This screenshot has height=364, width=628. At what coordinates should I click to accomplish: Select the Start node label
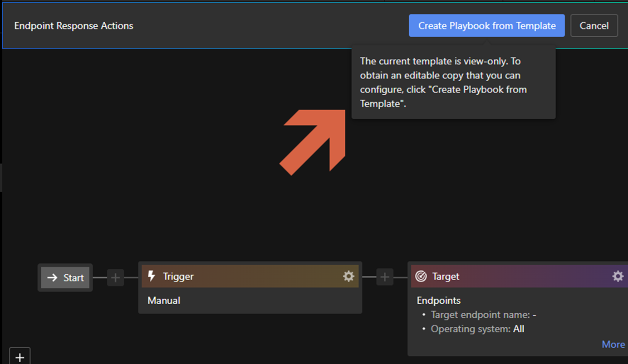tap(74, 278)
